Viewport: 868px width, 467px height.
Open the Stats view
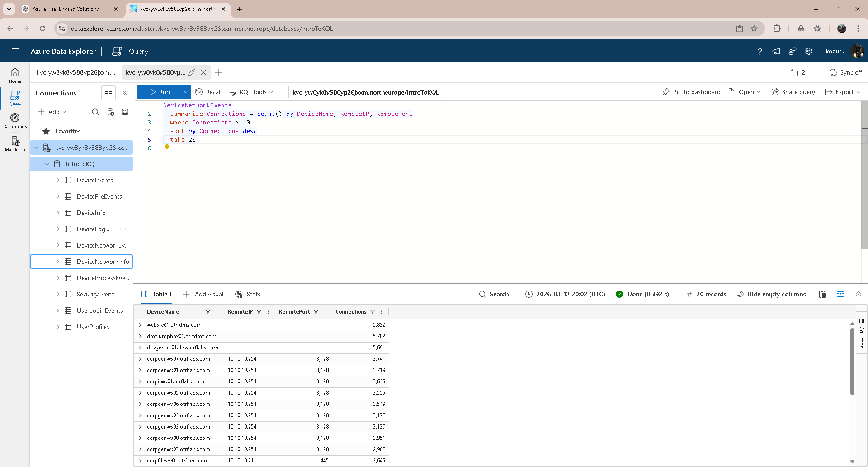coord(248,294)
